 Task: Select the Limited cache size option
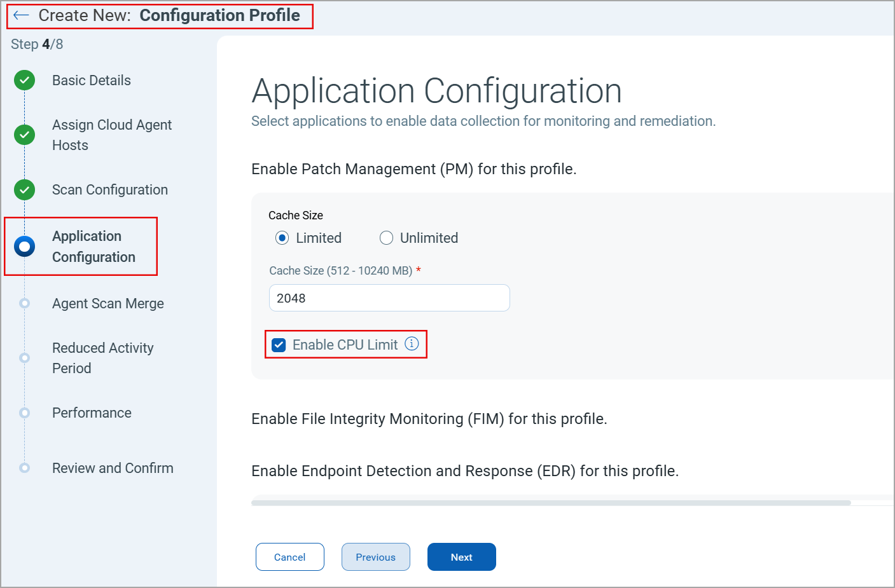[x=282, y=237]
